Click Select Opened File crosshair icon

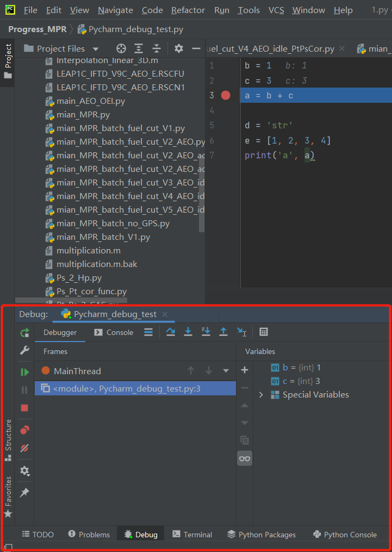coord(121,48)
